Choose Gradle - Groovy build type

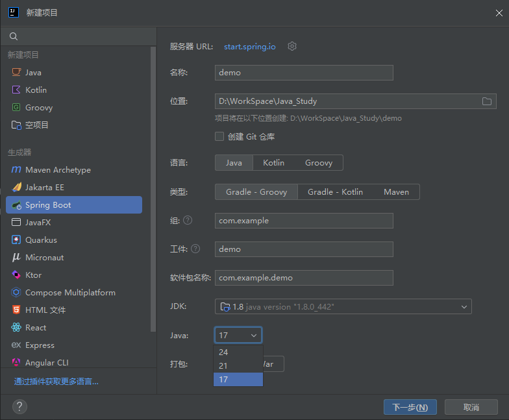click(x=256, y=192)
